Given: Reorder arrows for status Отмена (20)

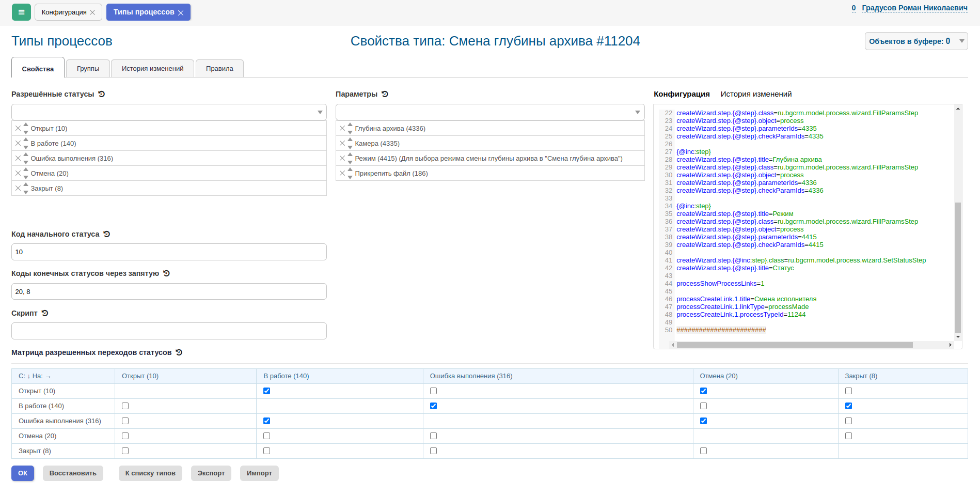Looking at the screenshot, I should (26, 173).
